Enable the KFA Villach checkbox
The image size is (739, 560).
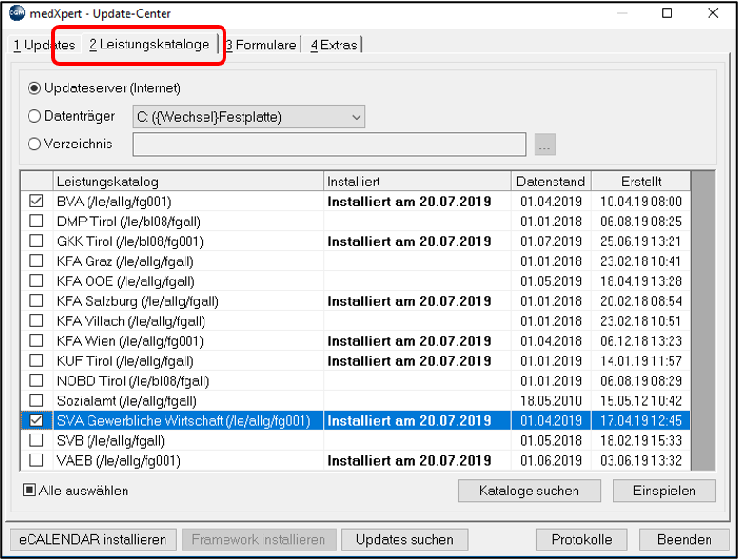[x=36, y=320]
